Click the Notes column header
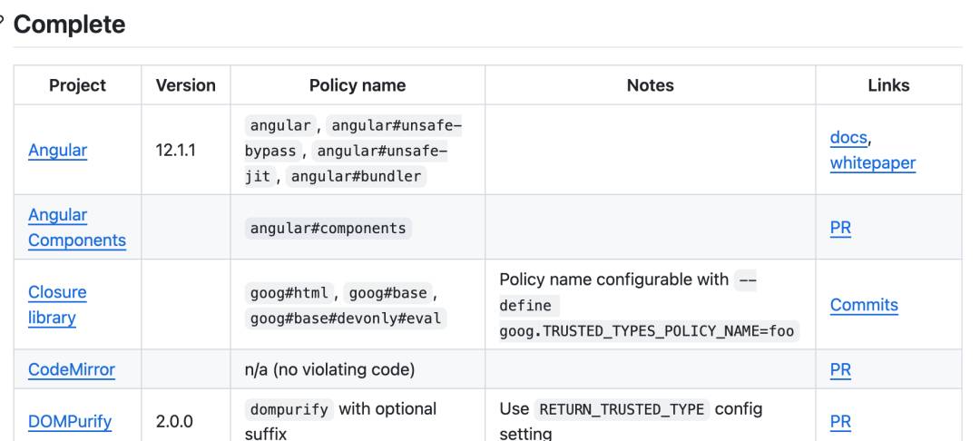Image resolution: width=980 pixels, height=441 pixels. pyautogui.click(x=650, y=85)
